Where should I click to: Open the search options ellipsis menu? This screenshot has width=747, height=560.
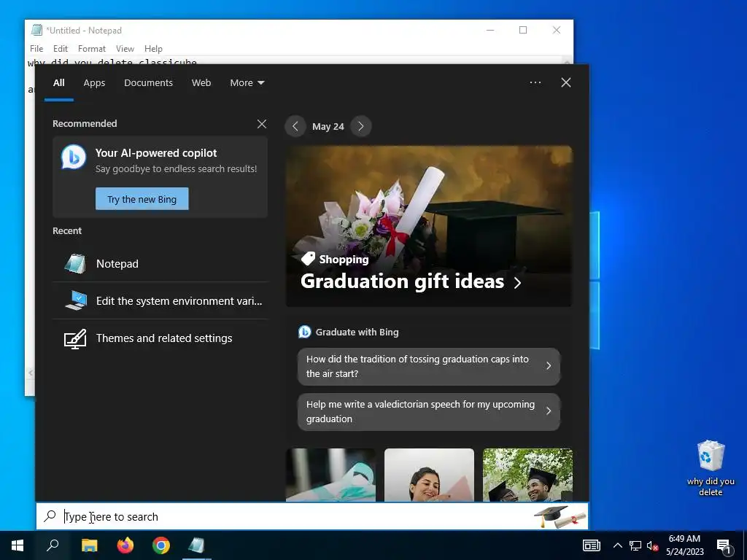coord(535,82)
